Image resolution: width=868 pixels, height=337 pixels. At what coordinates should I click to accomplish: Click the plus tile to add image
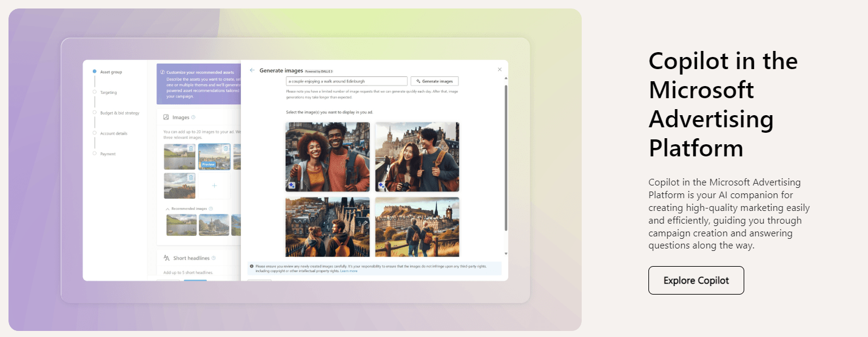coord(214,186)
